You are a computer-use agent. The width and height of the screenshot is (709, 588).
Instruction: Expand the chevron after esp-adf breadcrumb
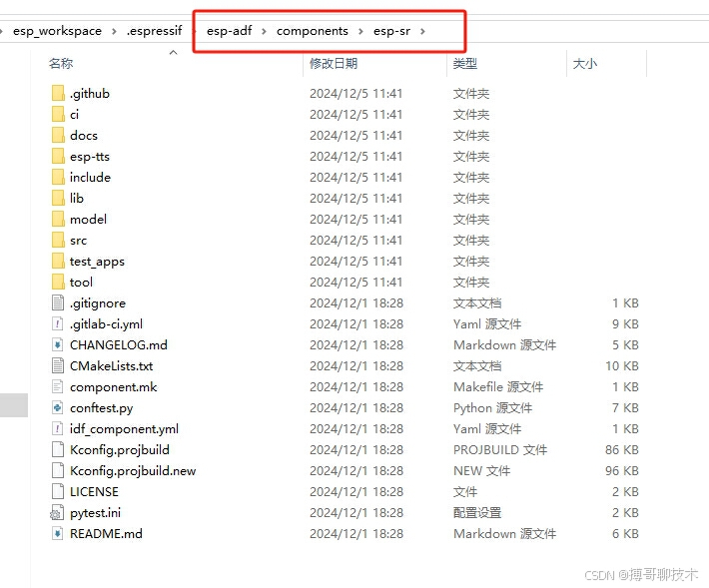264,31
